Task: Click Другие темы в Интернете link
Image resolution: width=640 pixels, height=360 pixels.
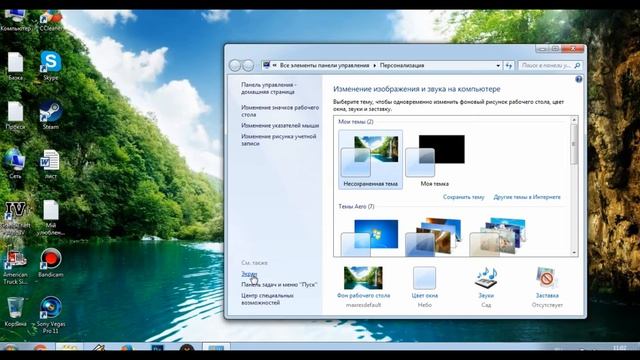Action: [527, 197]
